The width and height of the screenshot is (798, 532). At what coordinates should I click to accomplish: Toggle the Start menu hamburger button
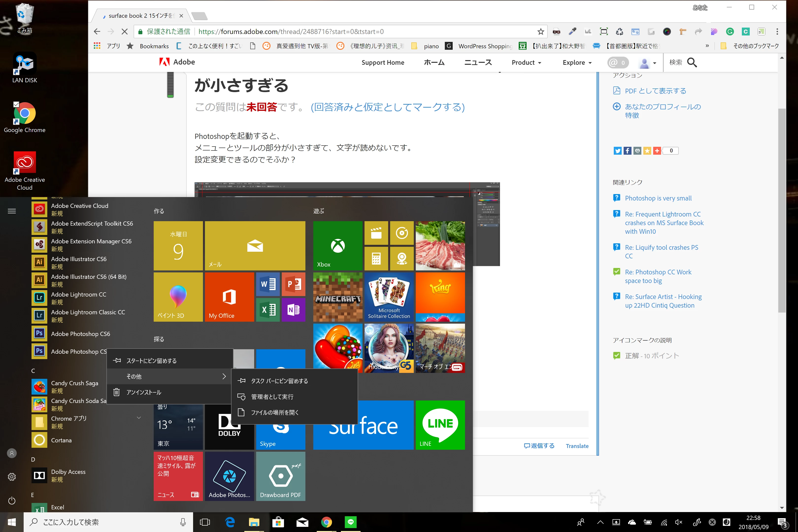tap(12, 211)
